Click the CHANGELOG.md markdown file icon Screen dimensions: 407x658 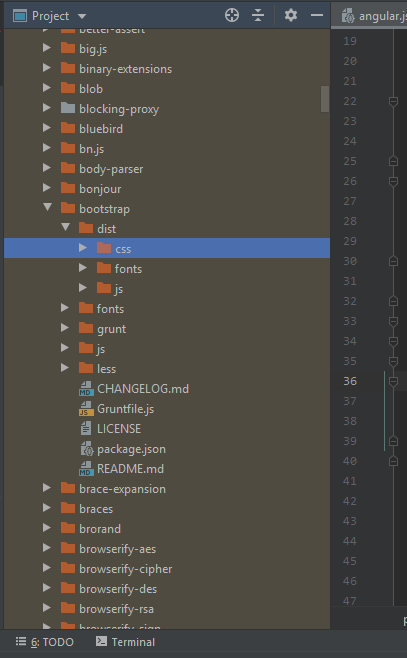click(86, 389)
